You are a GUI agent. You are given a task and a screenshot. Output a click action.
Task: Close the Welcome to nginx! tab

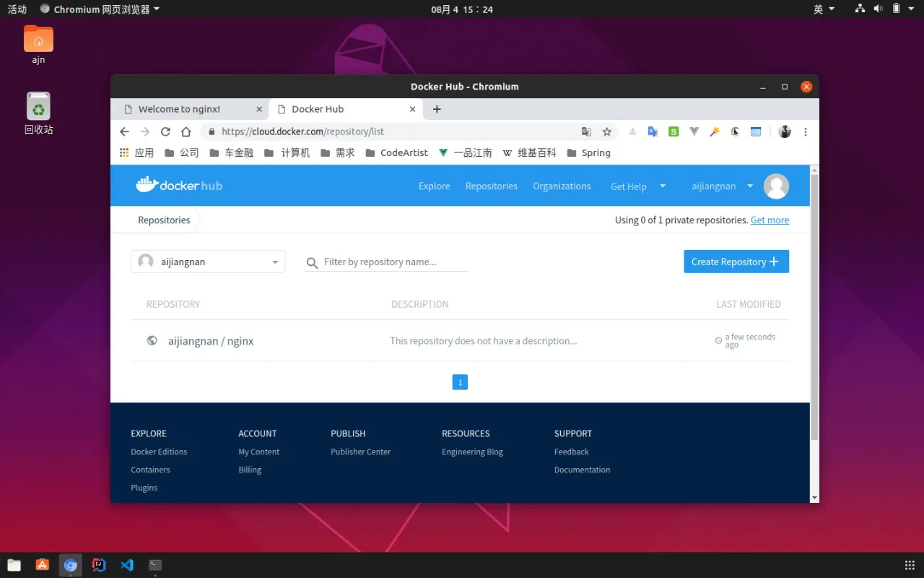[260, 109]
